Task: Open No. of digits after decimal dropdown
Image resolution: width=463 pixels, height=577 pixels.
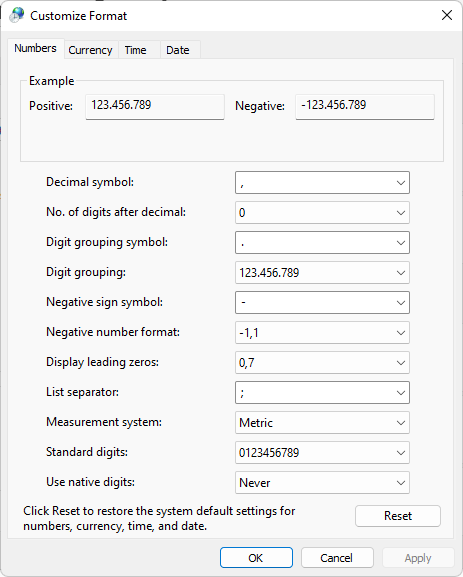Action: pyautogui.click(x=322, y=213)
